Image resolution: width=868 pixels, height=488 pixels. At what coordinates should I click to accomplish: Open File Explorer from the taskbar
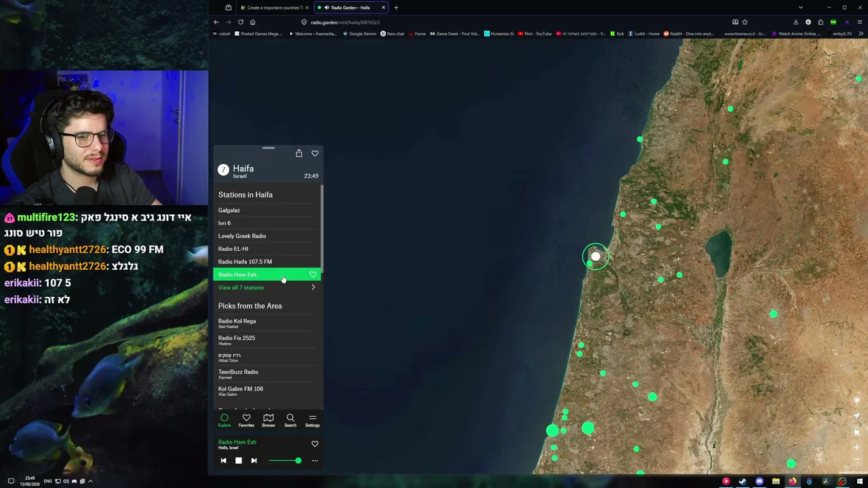pyautogui.click(x=776, y=482)
